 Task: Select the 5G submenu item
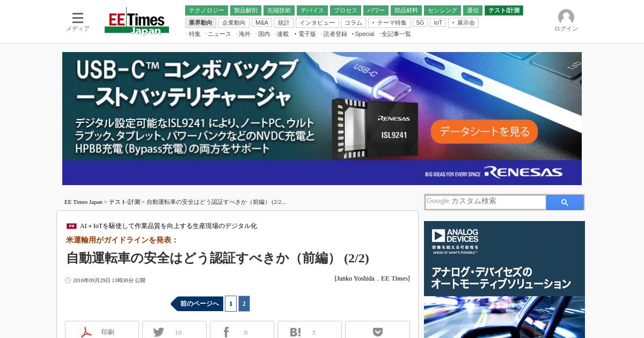(420, 23)
